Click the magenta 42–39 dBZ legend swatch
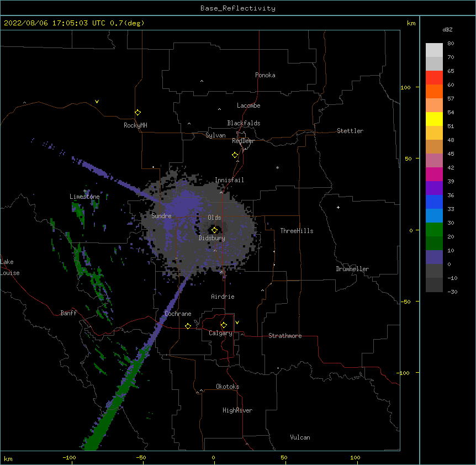This screenshot has width=476, height=465. point(434,174)
